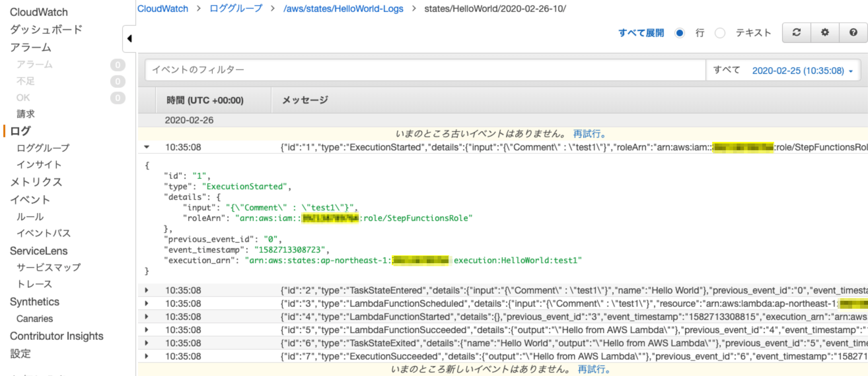This screenshot has height=376, width=868.
Task: Open the log display settings gear
Action: [824, 32]
